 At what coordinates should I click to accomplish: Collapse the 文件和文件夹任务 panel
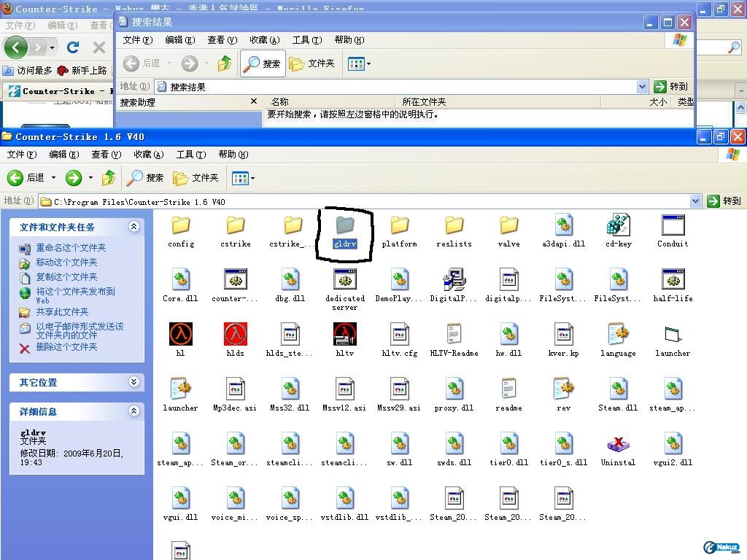(133, 227)
